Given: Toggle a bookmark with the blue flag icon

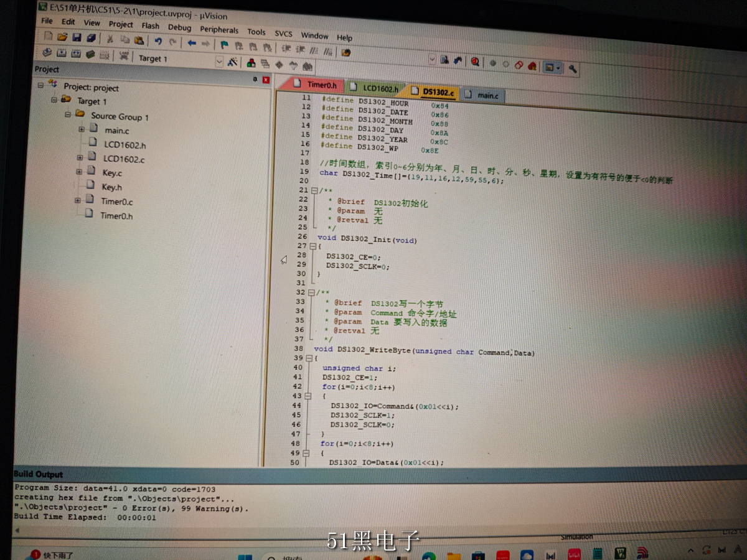Looking at the screenshot, I should (225, 45).
